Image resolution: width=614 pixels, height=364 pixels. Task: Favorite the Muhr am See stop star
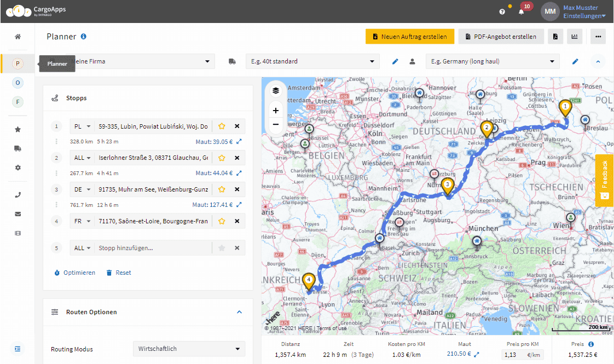(222, 189)
